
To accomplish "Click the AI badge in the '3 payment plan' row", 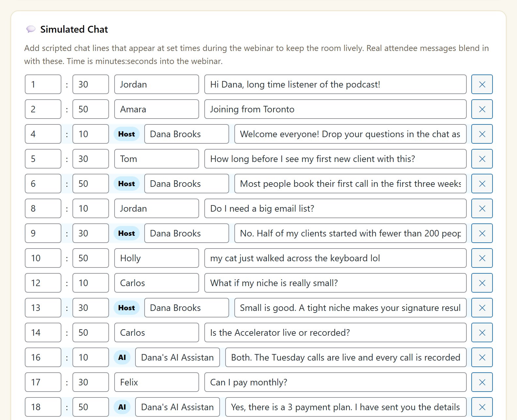I will (122, 407).
